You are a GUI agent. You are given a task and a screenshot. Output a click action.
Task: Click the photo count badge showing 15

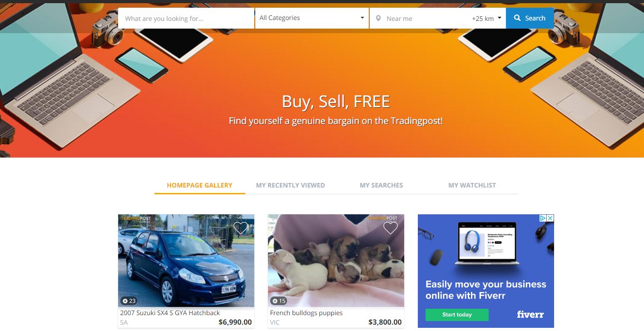coord(279,301)
